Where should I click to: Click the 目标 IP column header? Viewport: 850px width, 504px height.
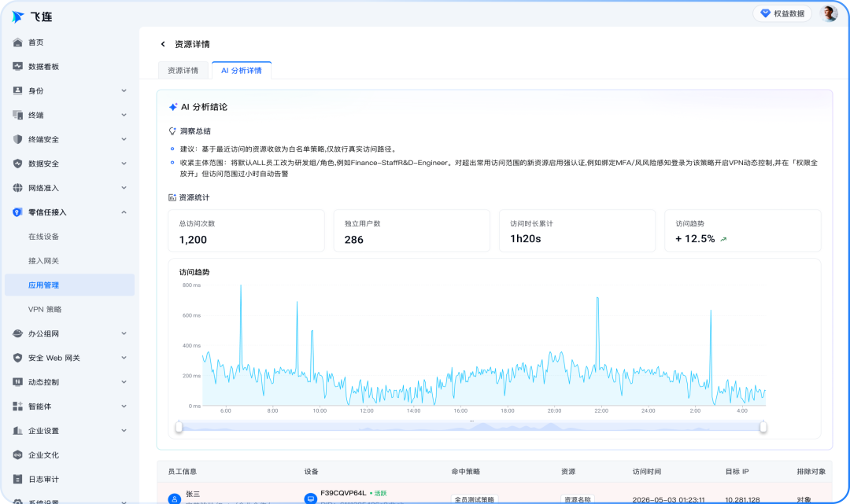coord(737,472)
